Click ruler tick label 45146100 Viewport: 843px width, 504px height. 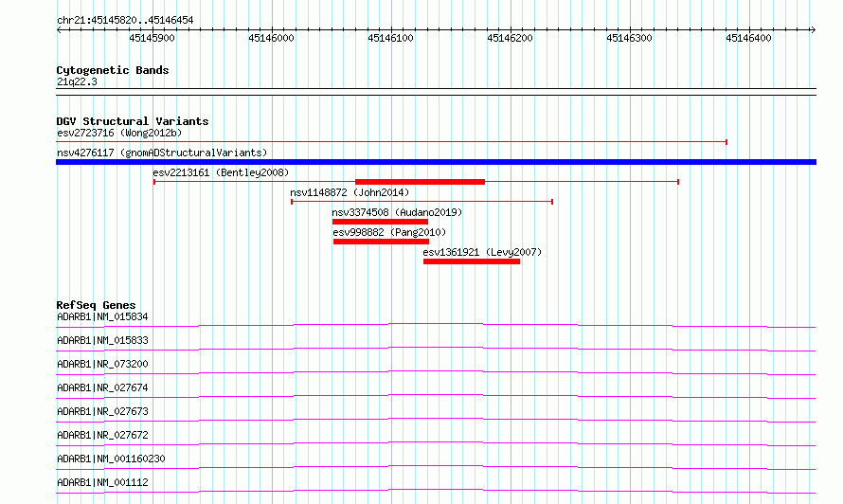coord(390,38)
